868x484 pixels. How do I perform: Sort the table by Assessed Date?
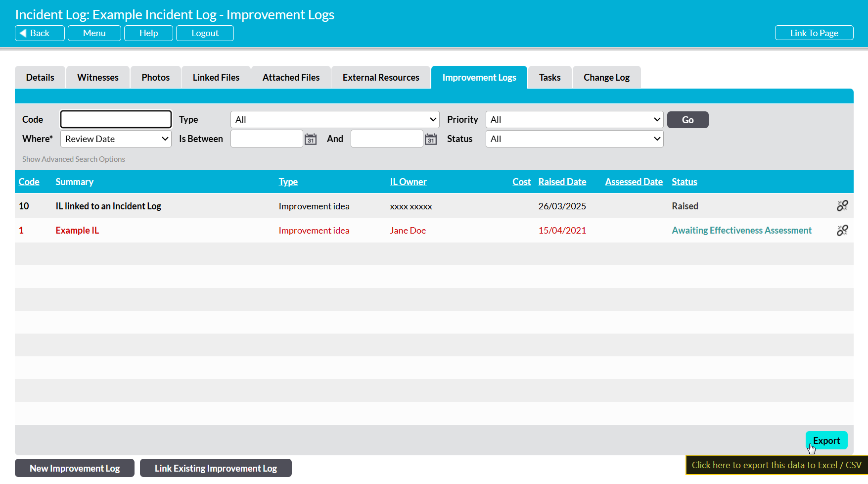634,182
